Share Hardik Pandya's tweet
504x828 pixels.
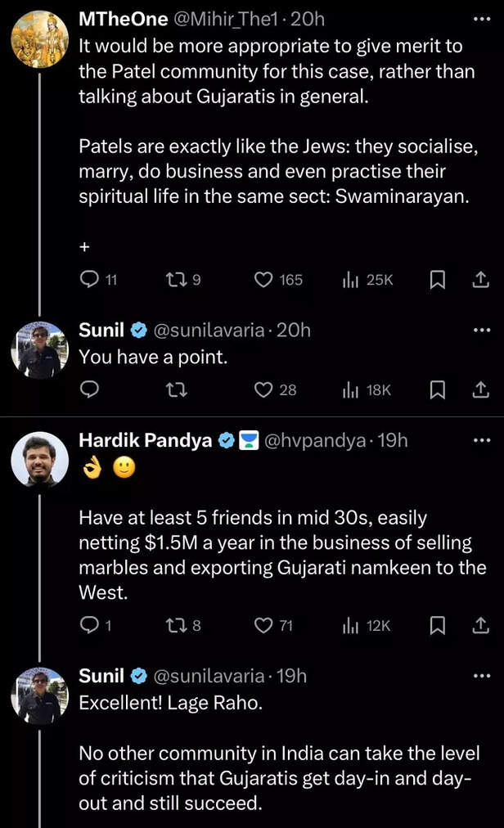[x=481, y=626]
